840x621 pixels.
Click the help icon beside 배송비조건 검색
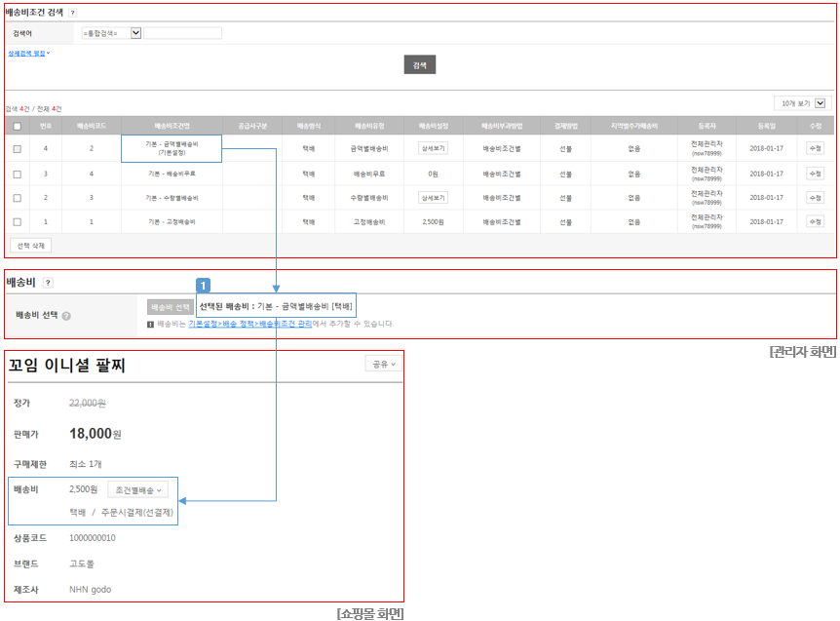click(x=72, y=13)
